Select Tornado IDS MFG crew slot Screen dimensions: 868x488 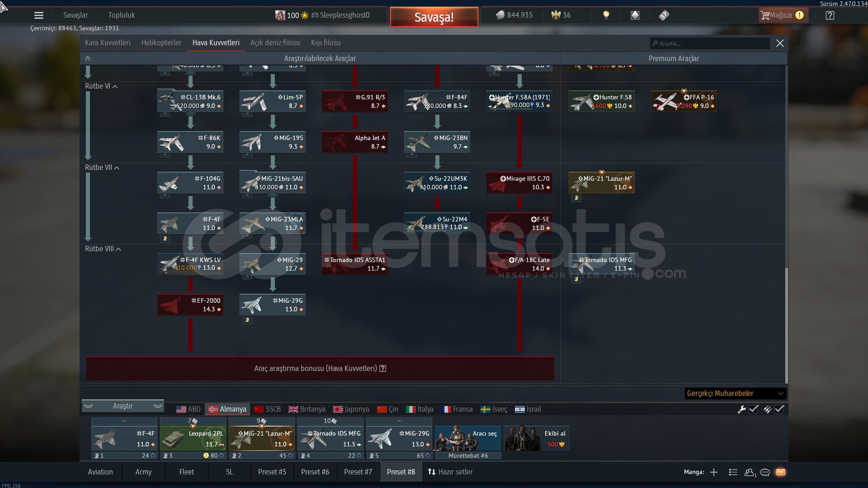click(330, 438)
